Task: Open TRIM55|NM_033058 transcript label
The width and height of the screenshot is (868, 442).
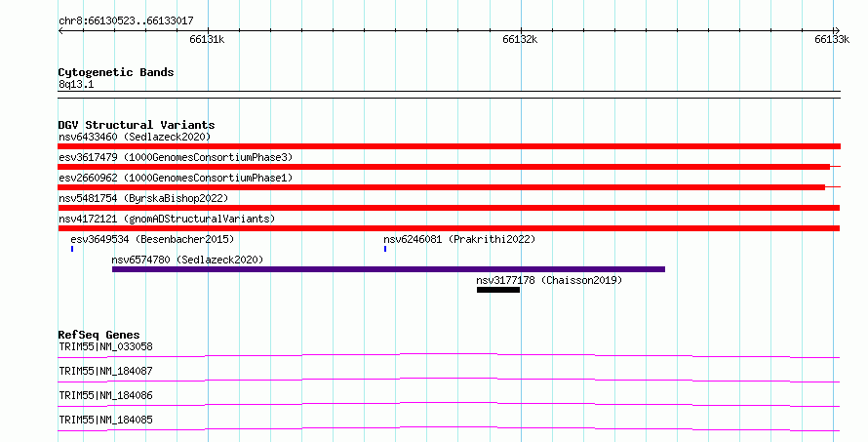Action: (105, 346)
